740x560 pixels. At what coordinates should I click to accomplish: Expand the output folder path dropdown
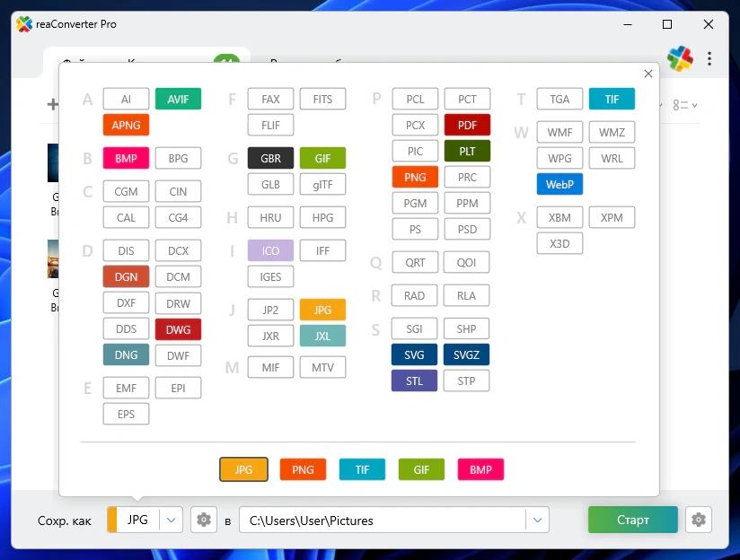pos(537,520)
